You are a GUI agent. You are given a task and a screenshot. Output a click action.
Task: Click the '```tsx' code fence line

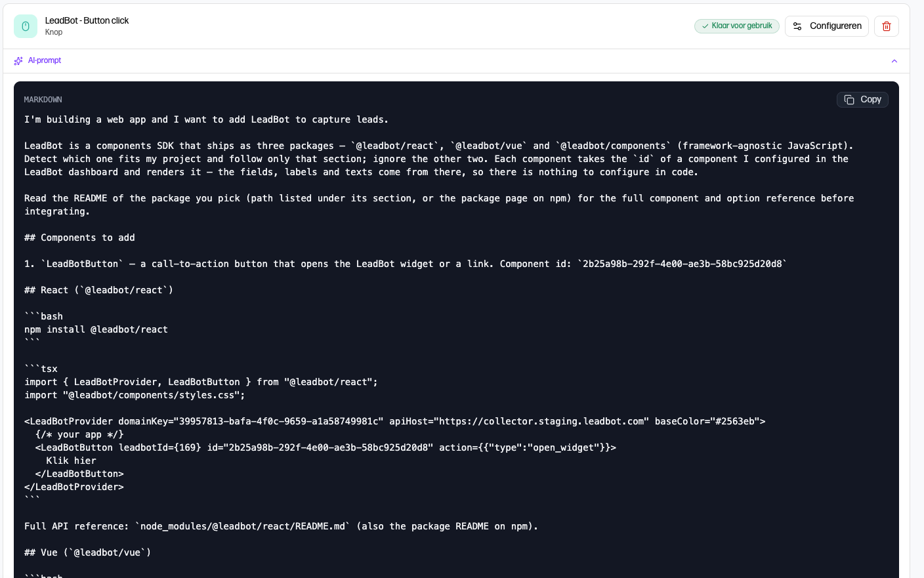point(41,369)
